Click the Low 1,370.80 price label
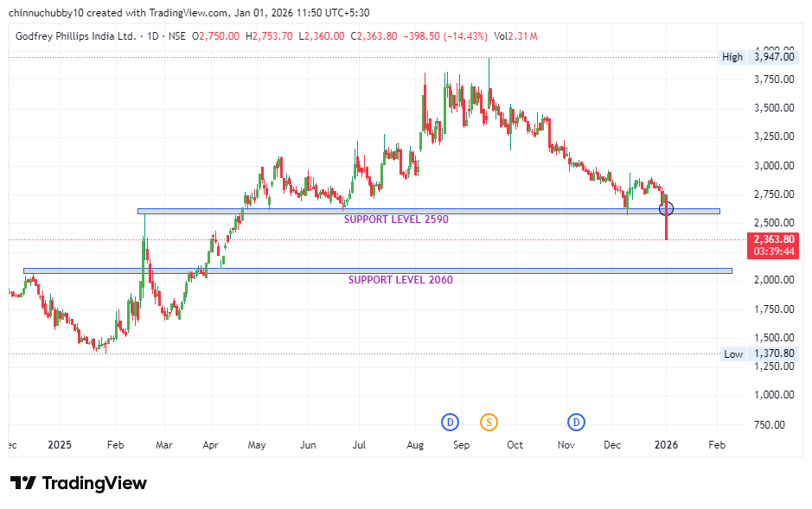 coord(759,353)
